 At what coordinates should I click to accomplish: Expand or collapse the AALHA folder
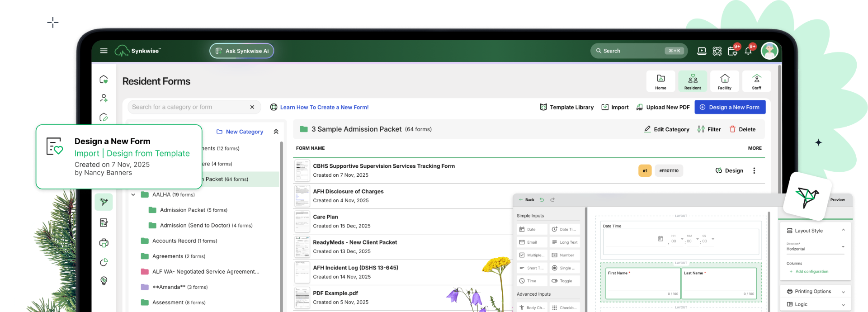click(x=133, y=195)
